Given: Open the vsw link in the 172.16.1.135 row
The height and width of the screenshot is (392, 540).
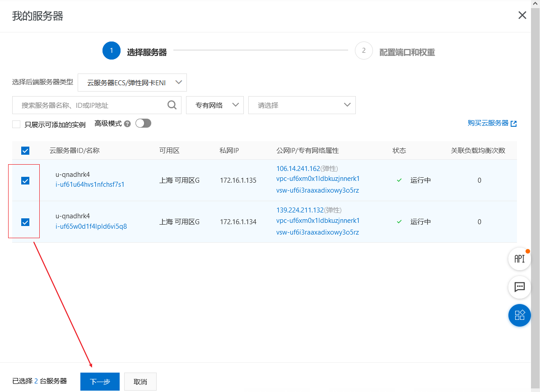Looking at the screenshot, I should click(x=317, y=190).
